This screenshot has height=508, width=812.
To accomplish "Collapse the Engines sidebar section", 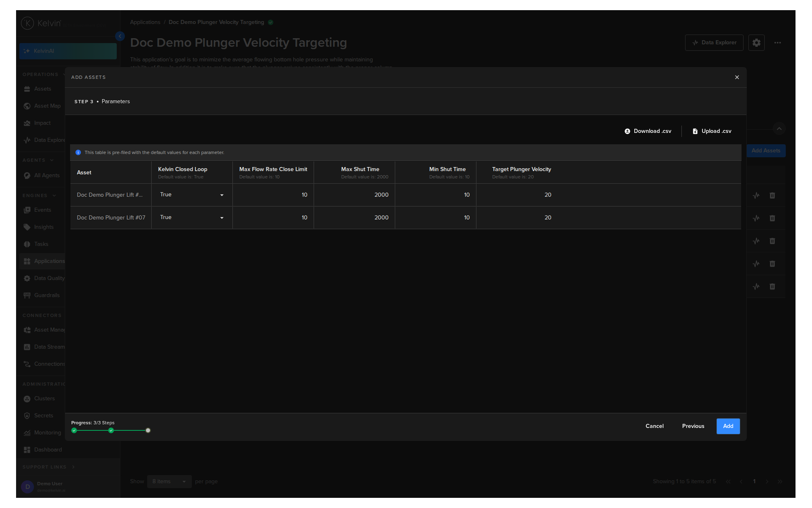I will point(54,196).
